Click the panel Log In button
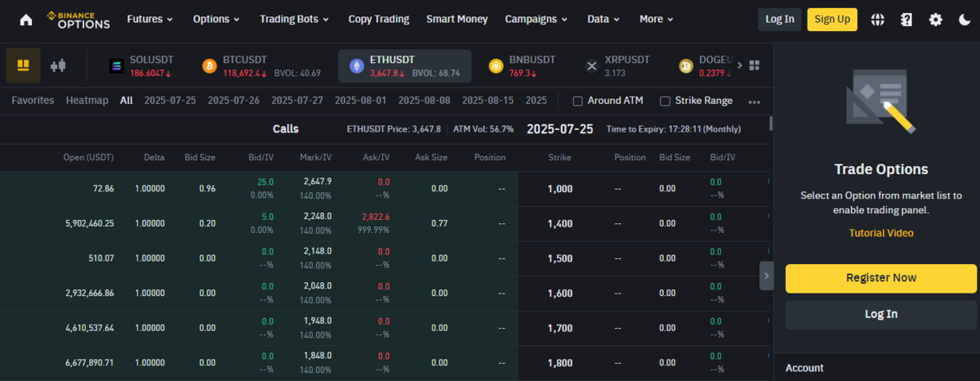 point(881,315)
